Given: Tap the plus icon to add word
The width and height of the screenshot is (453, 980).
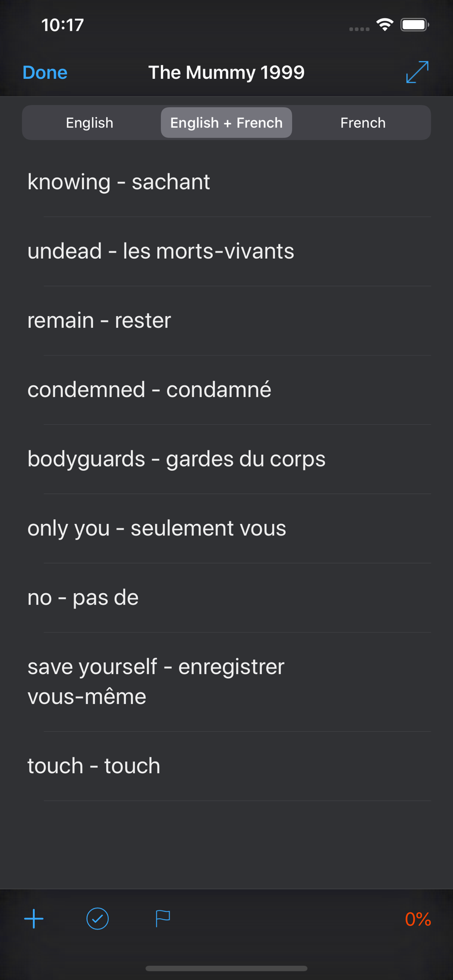Looking at the screenshot, I should pyautogui.click(x=34, y=919).
